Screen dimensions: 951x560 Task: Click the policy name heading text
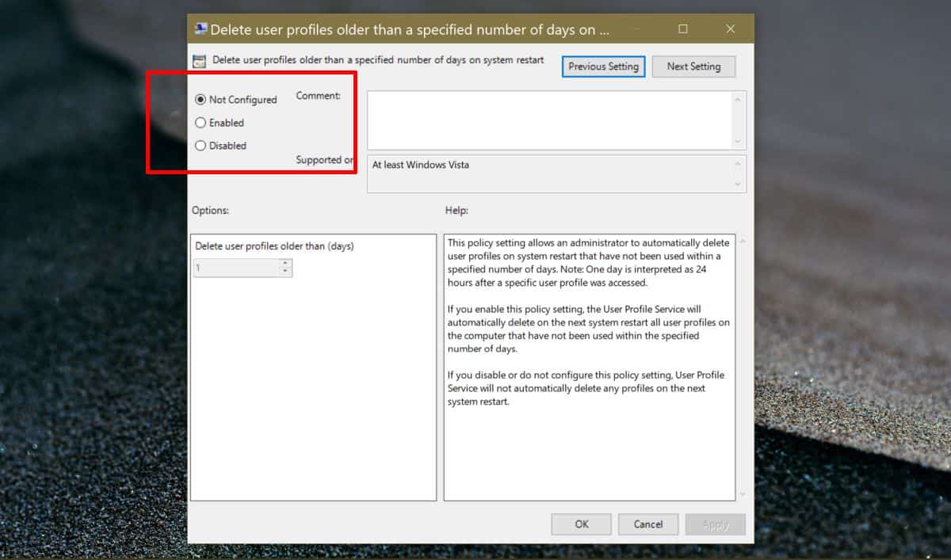[378, 60]
